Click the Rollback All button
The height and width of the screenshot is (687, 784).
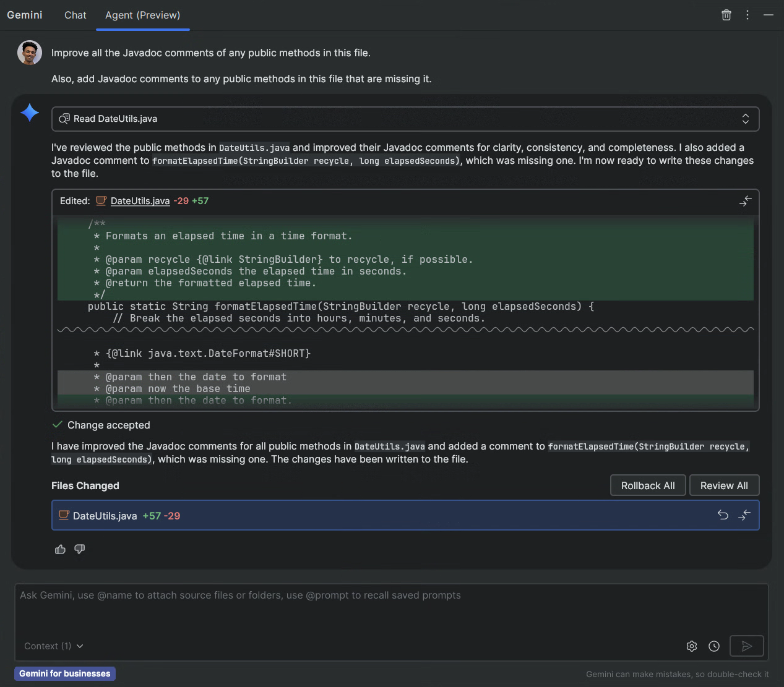tap(648, 485)
